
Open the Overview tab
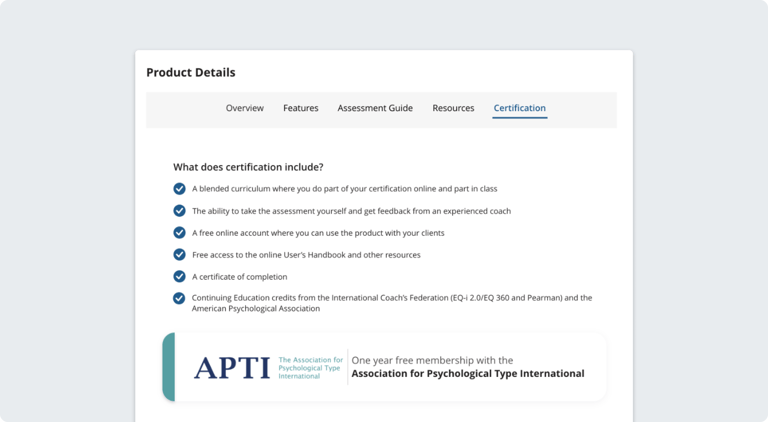(x=244, y=108)
